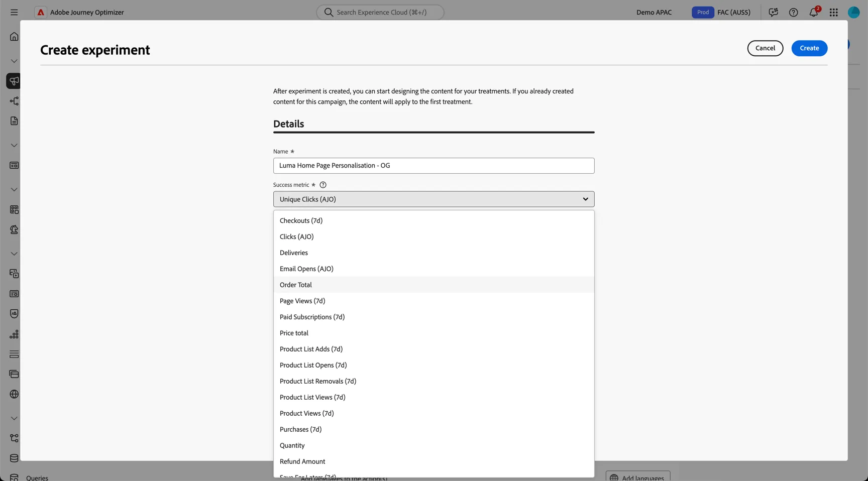This screenshot has height=481, width=868.
Task: Open the document page icon in sidebar
Action: pos(14,121)
